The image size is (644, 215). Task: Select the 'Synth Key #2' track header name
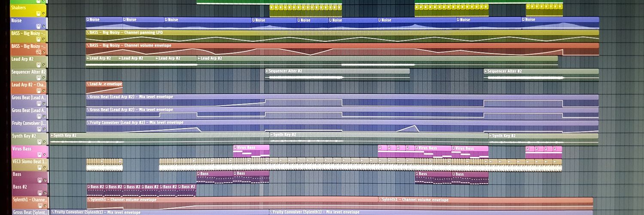[24, 136]
